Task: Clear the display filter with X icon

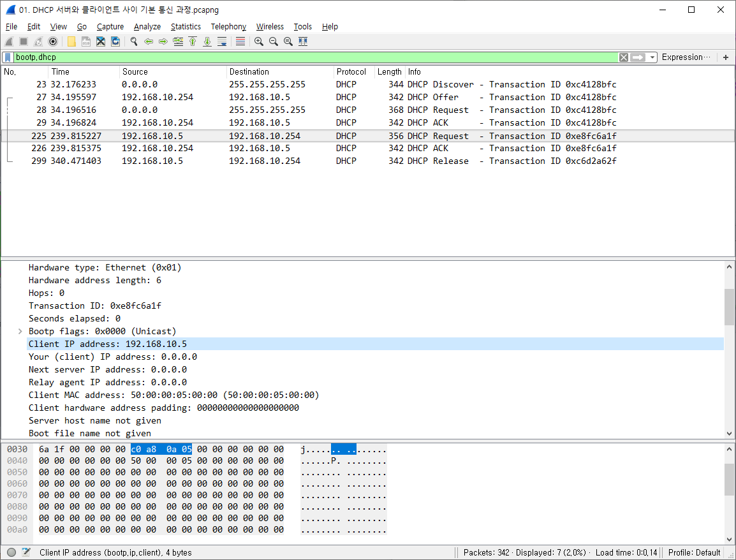Action: 623,57
